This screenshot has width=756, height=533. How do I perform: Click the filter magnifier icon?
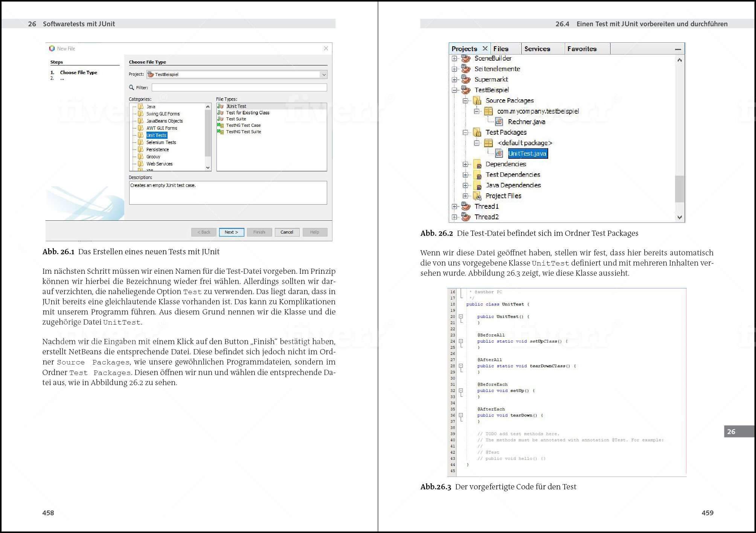click(x=131, y=87)
